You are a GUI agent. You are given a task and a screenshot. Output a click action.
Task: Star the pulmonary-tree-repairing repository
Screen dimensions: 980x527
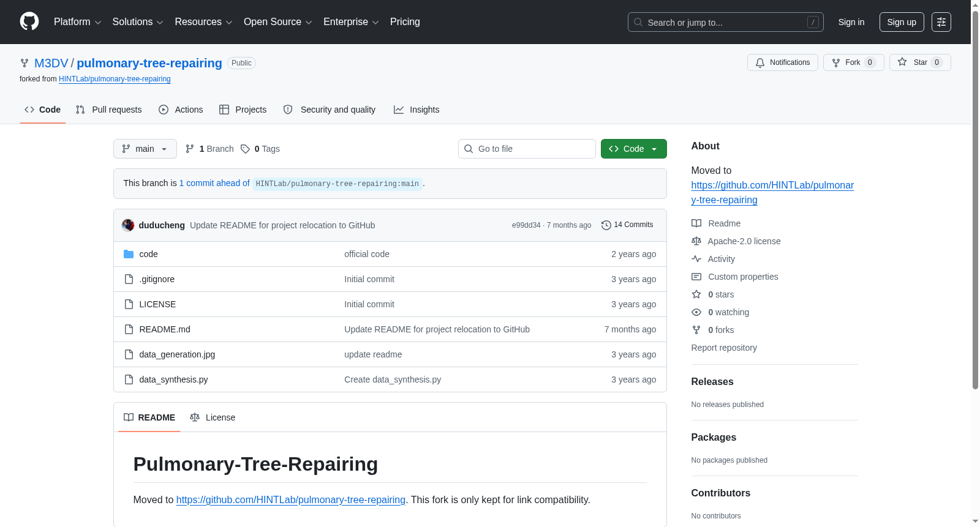coord(920,62)
